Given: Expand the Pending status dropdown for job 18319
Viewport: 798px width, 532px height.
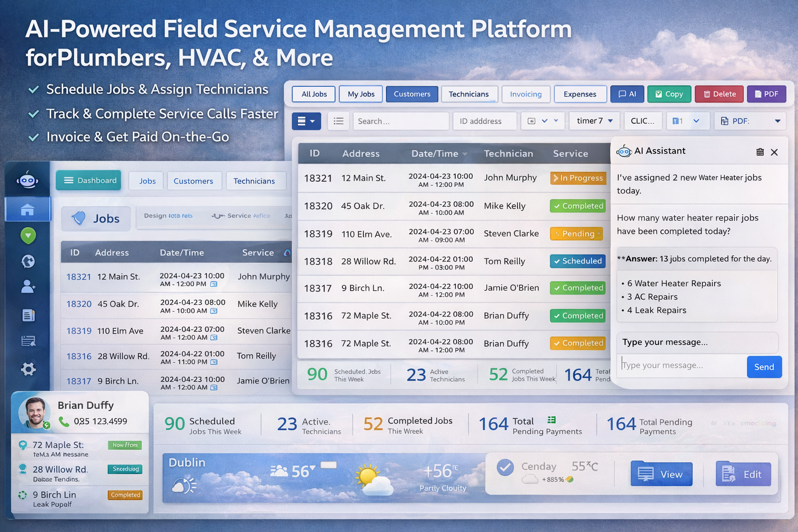Looking at the screenshot, I should coord(577,234).
